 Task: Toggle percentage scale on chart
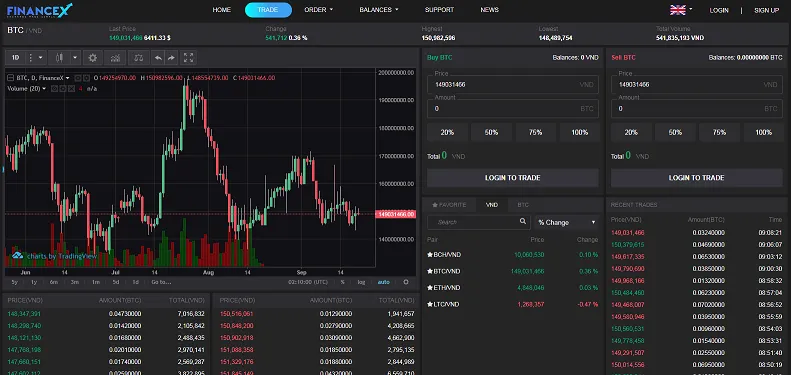coord(343,282)
